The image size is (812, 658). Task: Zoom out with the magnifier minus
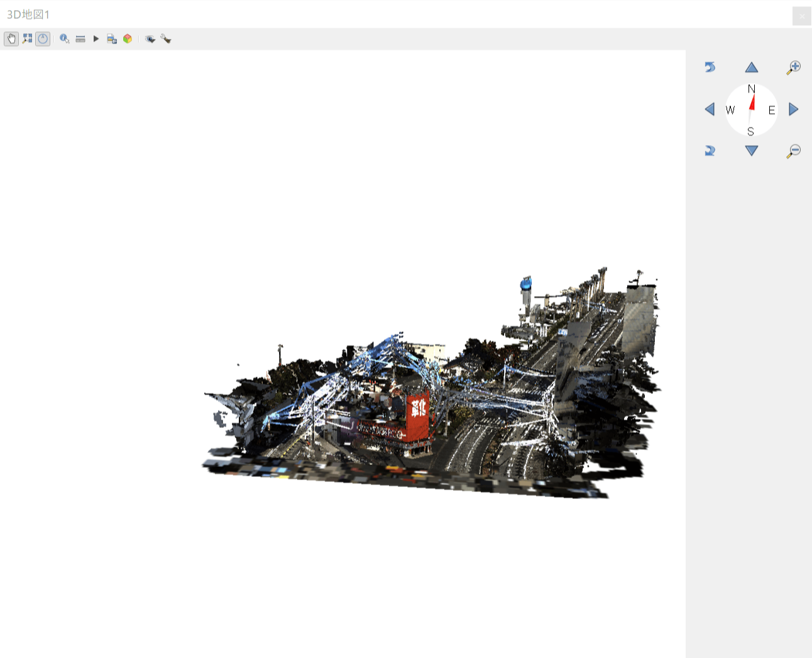point(794,151)
